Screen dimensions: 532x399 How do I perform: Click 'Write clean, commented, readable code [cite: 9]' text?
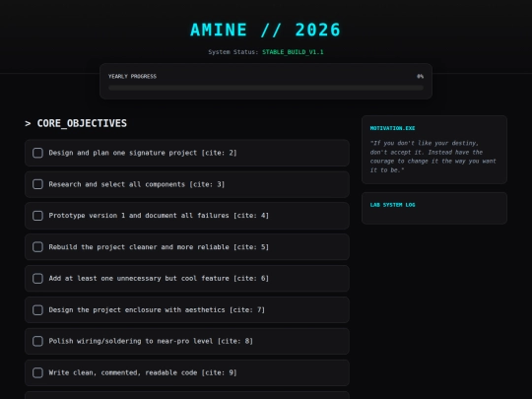(143, 372)
